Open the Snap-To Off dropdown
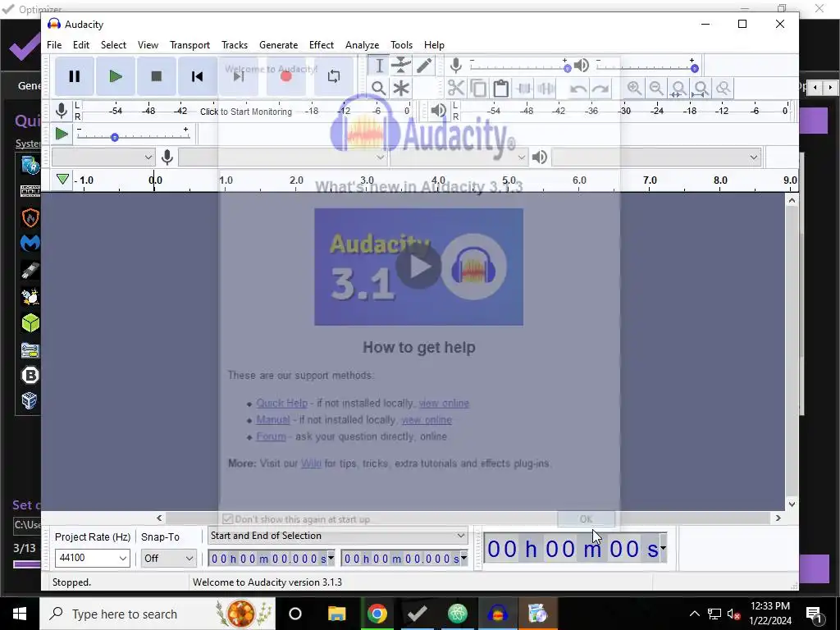Screen dimensions: 840x630 (168, 558)
